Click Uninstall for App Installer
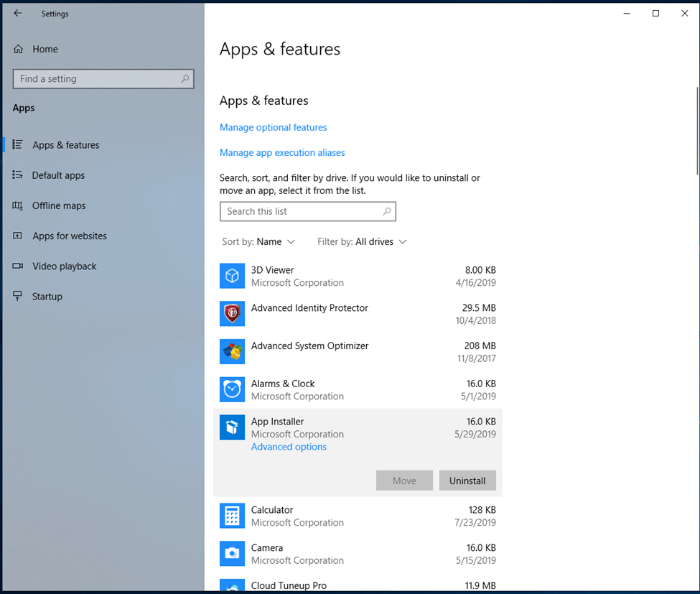 (x=467, y=481)
